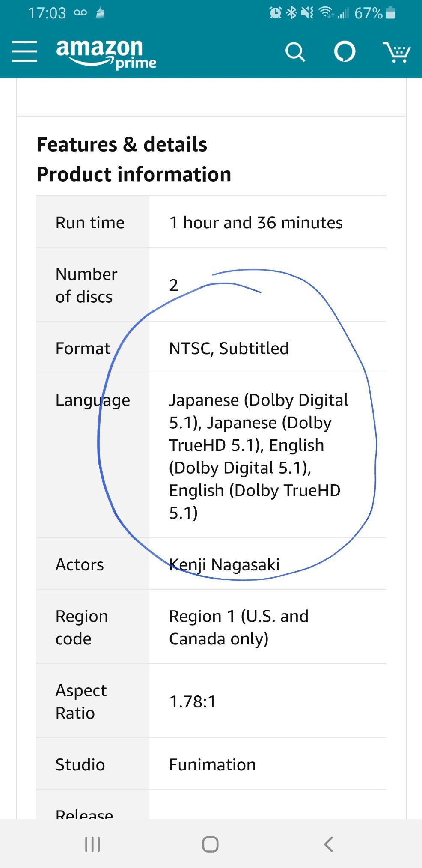Tap the Region 1 region code value
Image resolution: width=422 pixels, height=868 pixels.
pyautogui.click(x=238, y=627)
